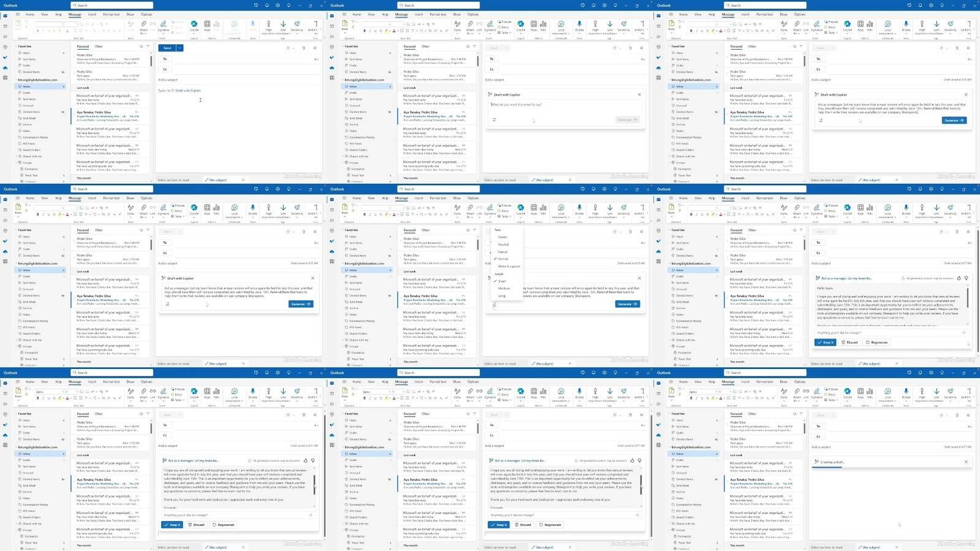Open Home tab in the empty Copilot prompt window
Image resolution: width=980 pixels, height=551 pixels.
(356, 14)
